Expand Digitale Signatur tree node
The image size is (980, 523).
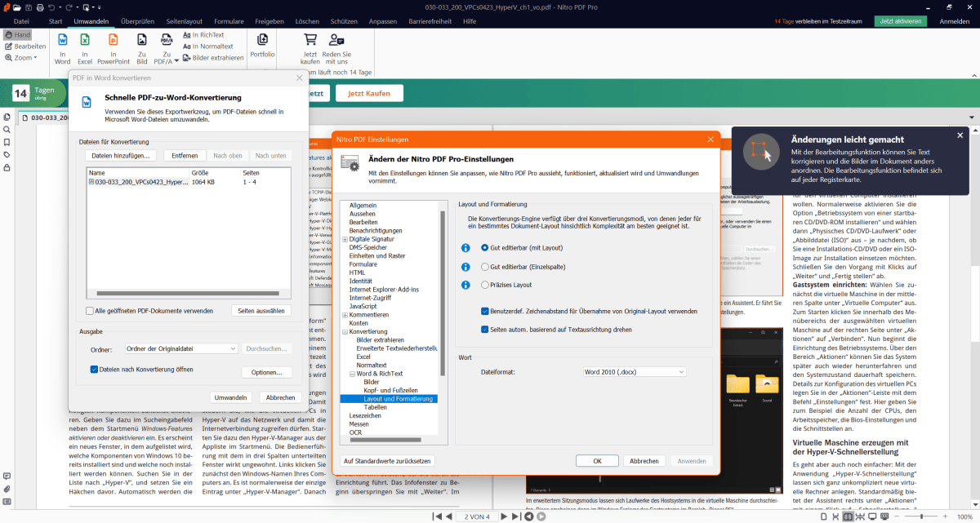point(345,239)
